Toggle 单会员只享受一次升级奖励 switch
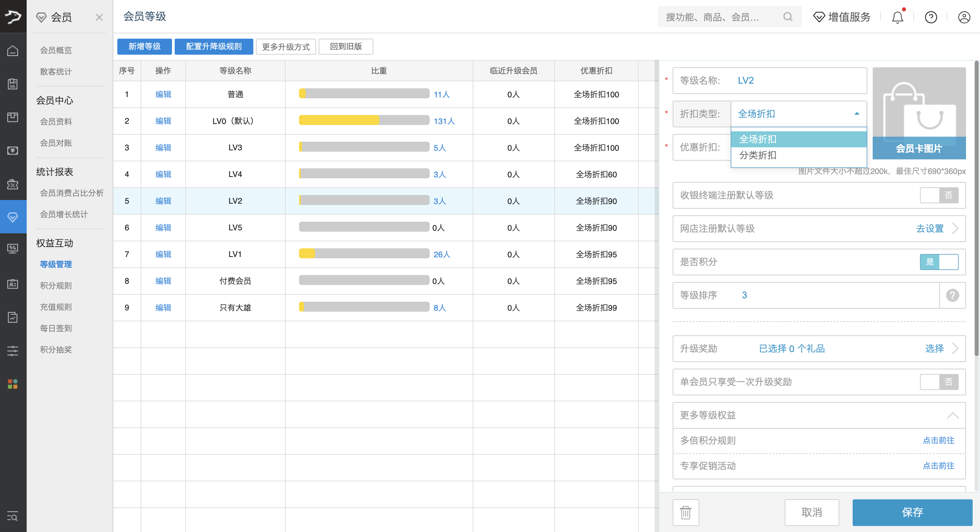This screenshot has height=532, width=980. coord(939,382)
